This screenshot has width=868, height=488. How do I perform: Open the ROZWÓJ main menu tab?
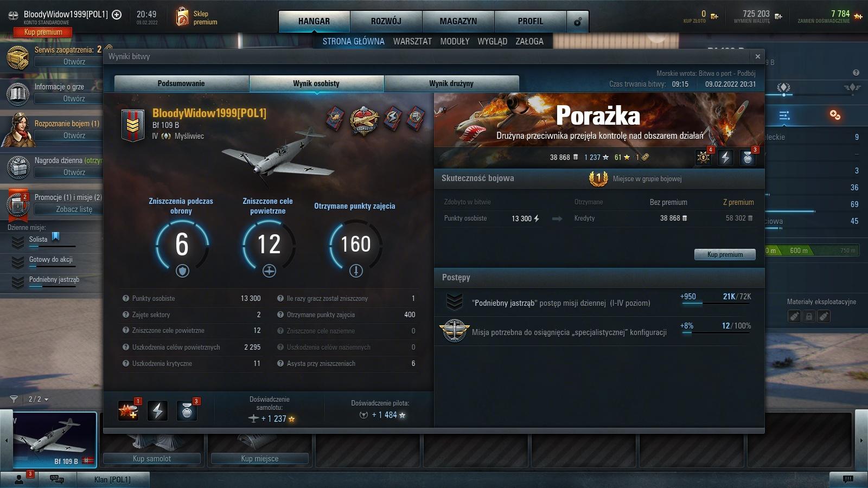(x=386, y=22)
